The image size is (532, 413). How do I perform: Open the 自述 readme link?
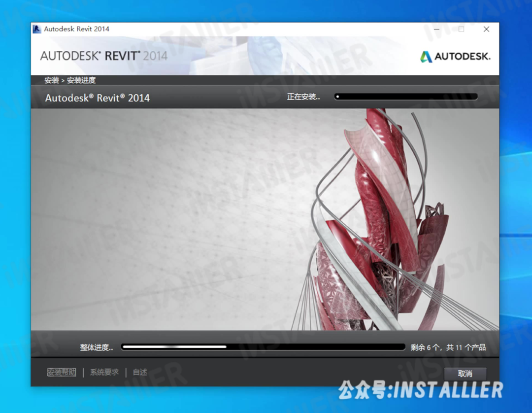click(x=140, y=372)
